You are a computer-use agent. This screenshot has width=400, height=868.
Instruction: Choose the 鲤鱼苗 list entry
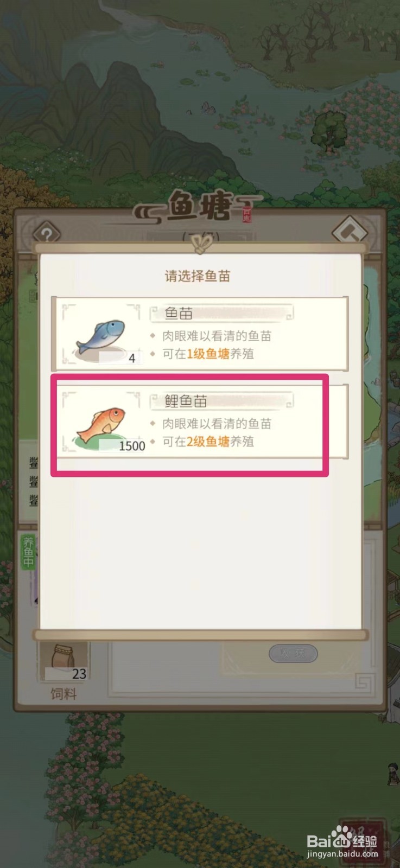pyautogui.click(x=200, y=422)
